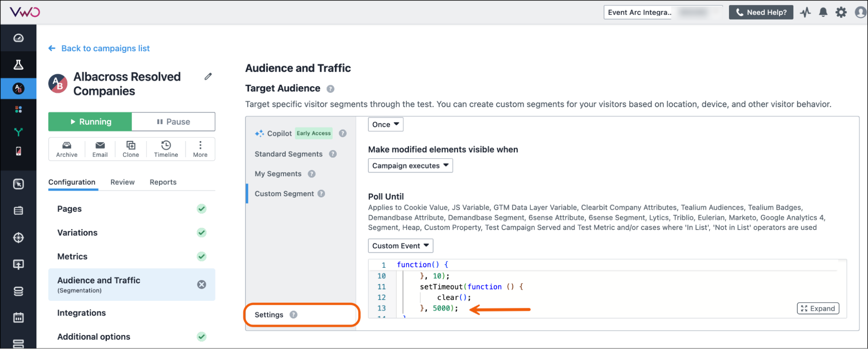The height and width of the screenshot is (349, 868).
Task: Expand the code editor
Action: 818,308
